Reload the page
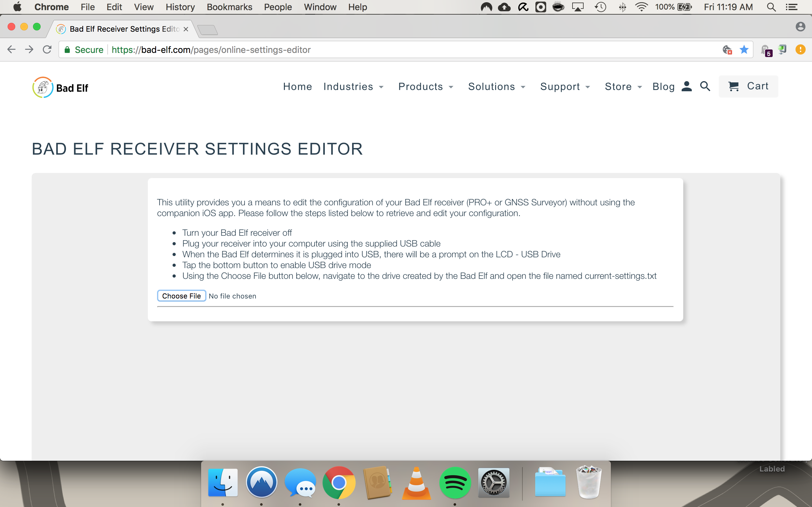The width and height of the screenshot is (812, 507). pos(47,50)
